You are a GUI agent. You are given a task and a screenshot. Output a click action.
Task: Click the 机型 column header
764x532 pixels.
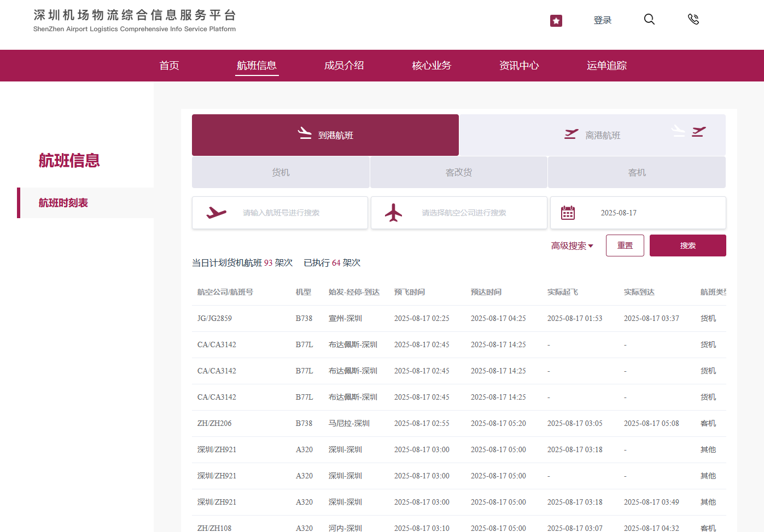304,293
